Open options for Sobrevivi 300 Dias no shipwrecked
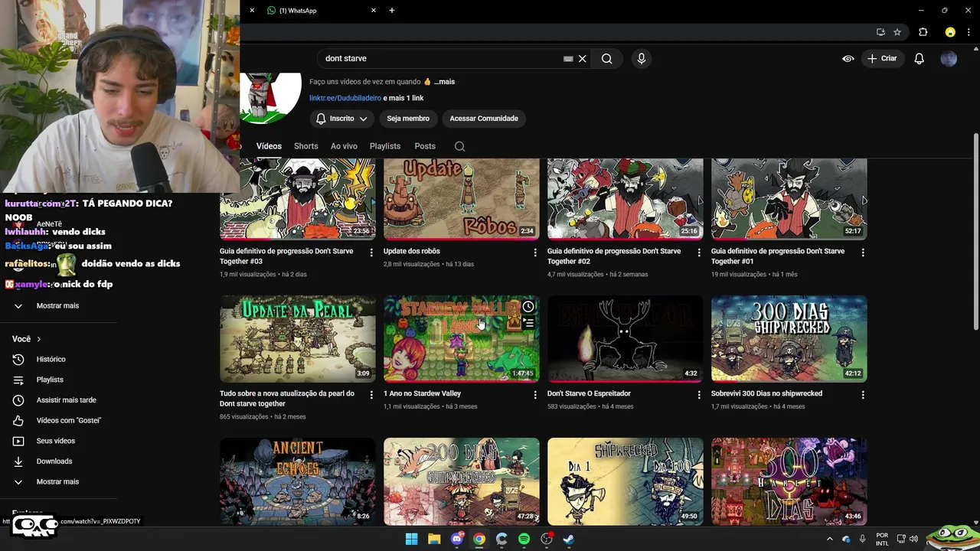The height and width of the screenshot is (551, 980). click(863, 395)
